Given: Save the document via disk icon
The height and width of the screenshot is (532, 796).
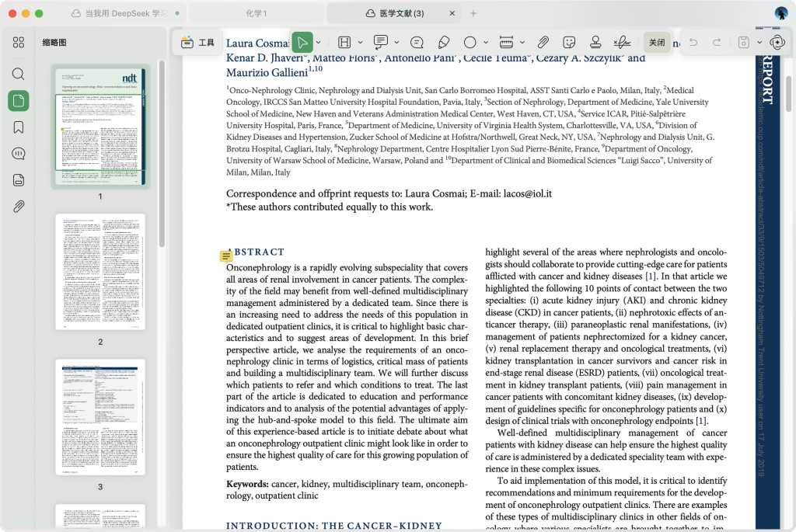Looking at the screenshot, I should coord(744,43).
